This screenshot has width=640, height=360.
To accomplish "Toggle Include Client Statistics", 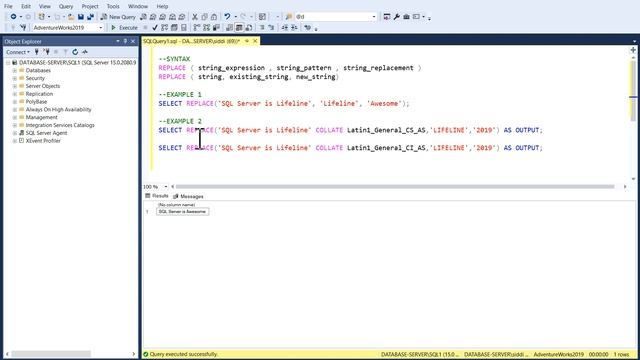I will point(216,28).
